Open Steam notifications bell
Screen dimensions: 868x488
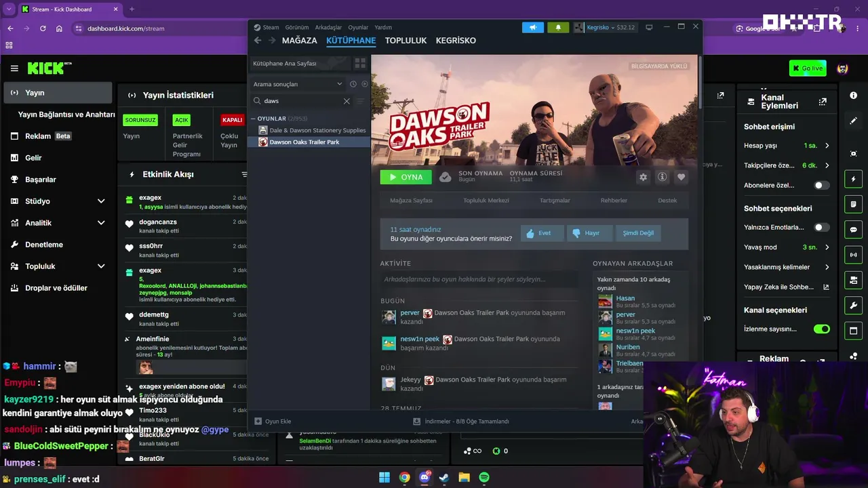[558, 28]
